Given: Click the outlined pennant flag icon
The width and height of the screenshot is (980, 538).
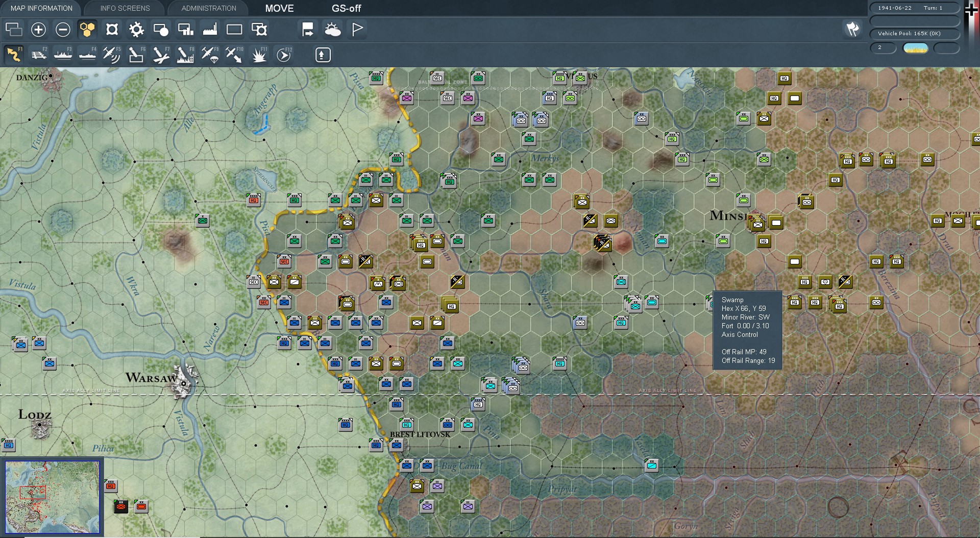Looking at the screenshot, I should coord(357,30).
